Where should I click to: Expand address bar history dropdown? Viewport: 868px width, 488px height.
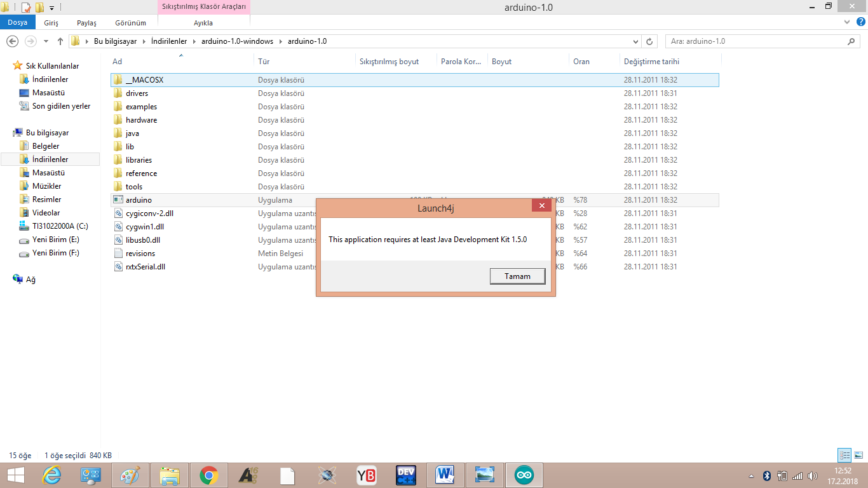tap(636, 41)
